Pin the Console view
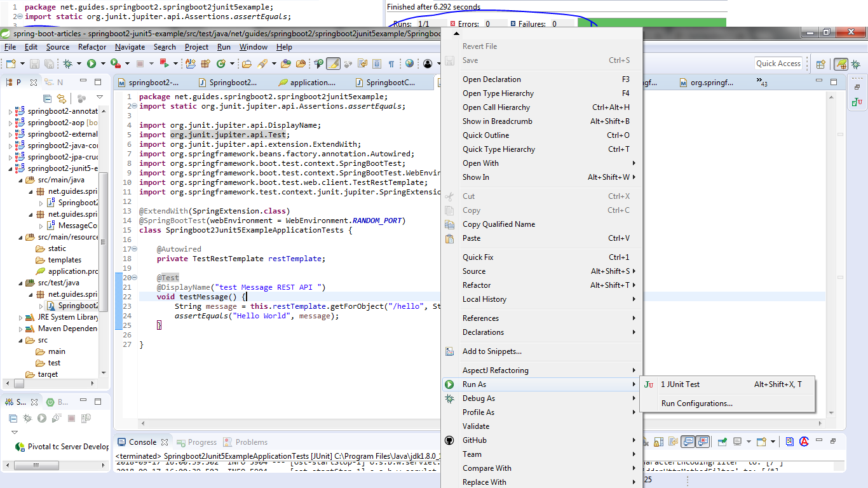Screen dimensions: 868x488 722,442
